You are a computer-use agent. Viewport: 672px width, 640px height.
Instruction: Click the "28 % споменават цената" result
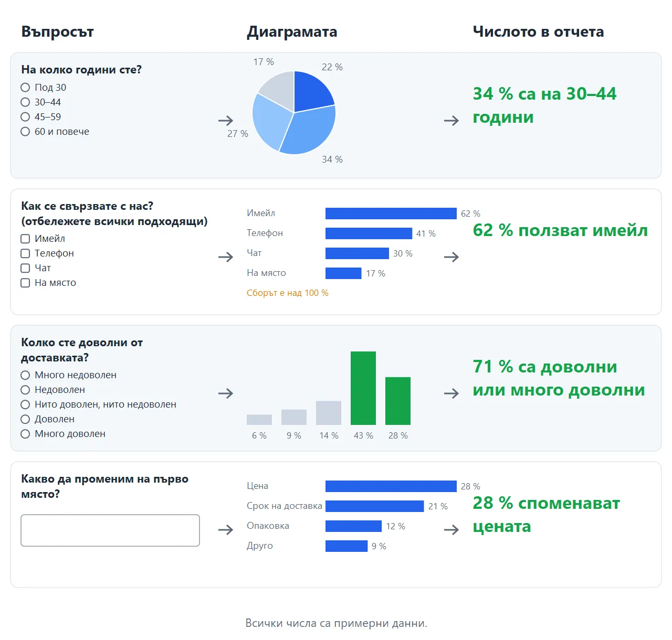(546, 515)
